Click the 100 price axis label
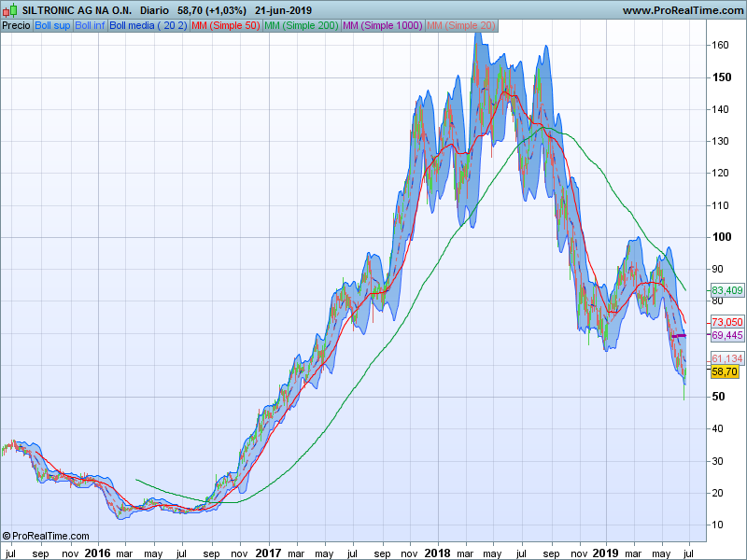 pos(721,237)
